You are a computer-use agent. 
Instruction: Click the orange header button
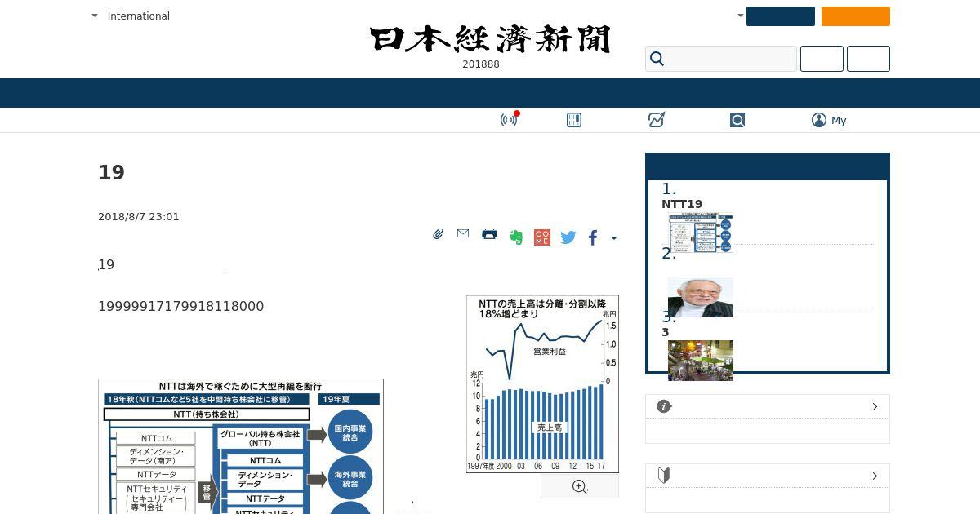coord(856,16)
